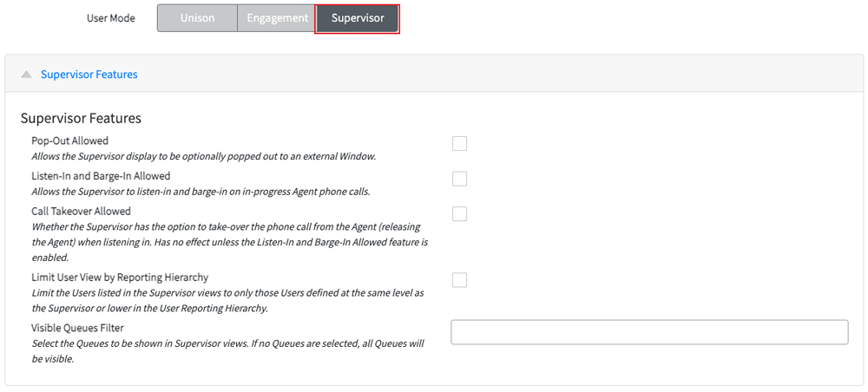Screen dimensions: 868x392
Task: Click the italic Queues selection description text
Action: click(227, 350)
